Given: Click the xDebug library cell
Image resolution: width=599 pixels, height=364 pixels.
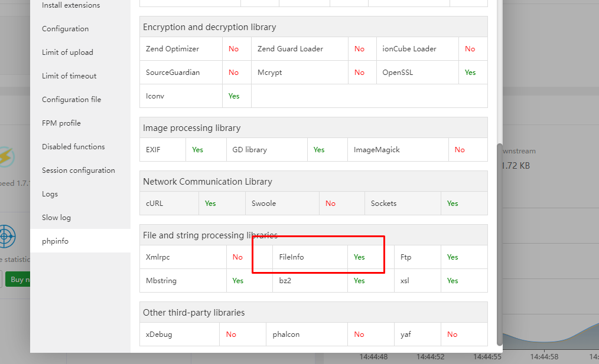Looking at the screenshot, I should [159, 335].
